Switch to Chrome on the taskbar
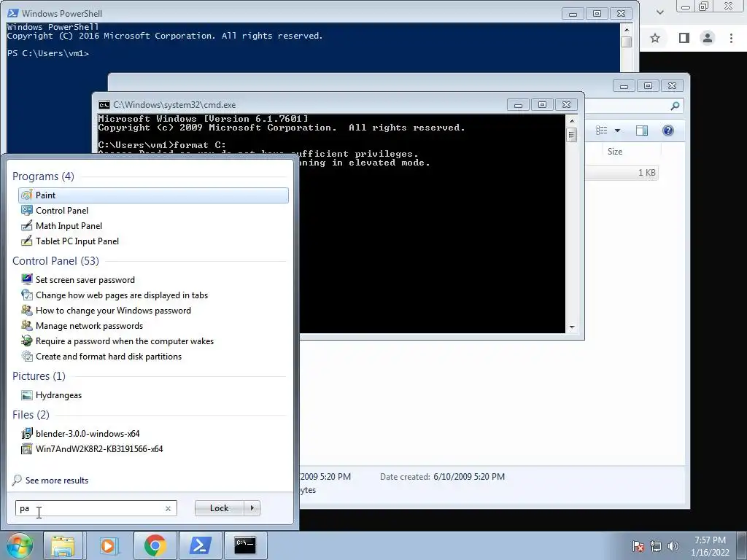 click(x=155, y=545)
